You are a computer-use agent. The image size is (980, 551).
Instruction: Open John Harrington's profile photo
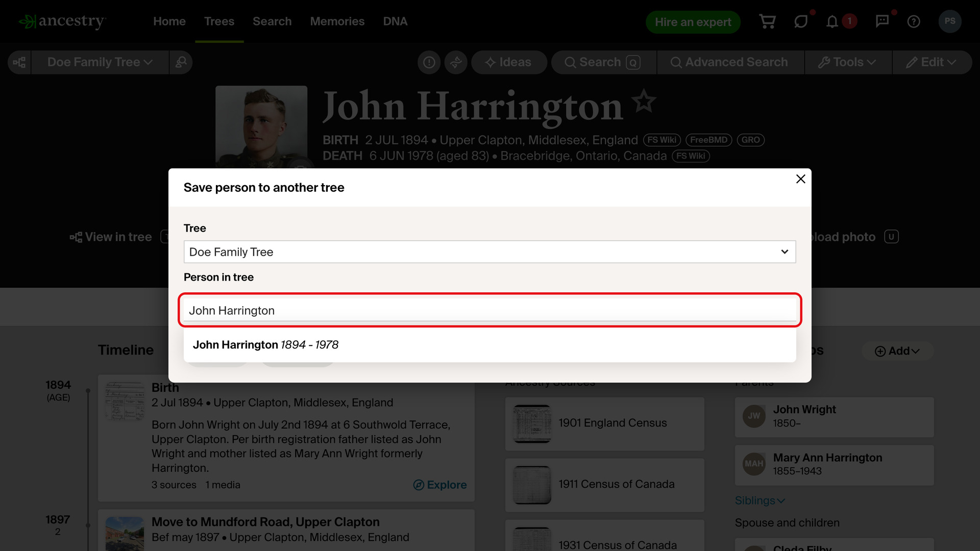pos(261,127)
